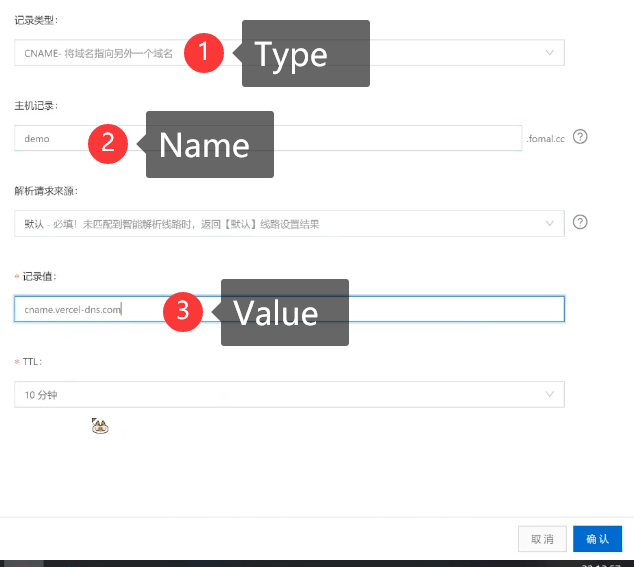634x567 pixels.
Task: Click the chevron arrow of the record type selector
Action: point(549,53)
